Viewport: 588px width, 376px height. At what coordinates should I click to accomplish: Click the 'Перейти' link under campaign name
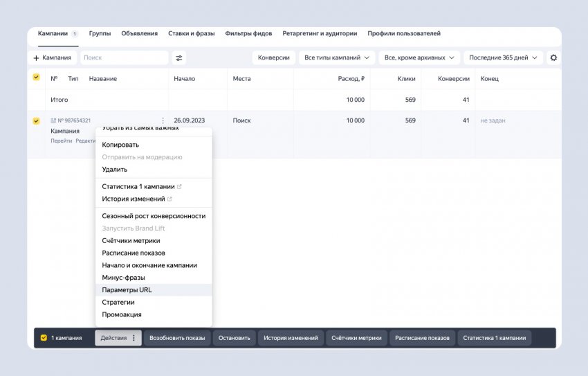pos(61,141)
